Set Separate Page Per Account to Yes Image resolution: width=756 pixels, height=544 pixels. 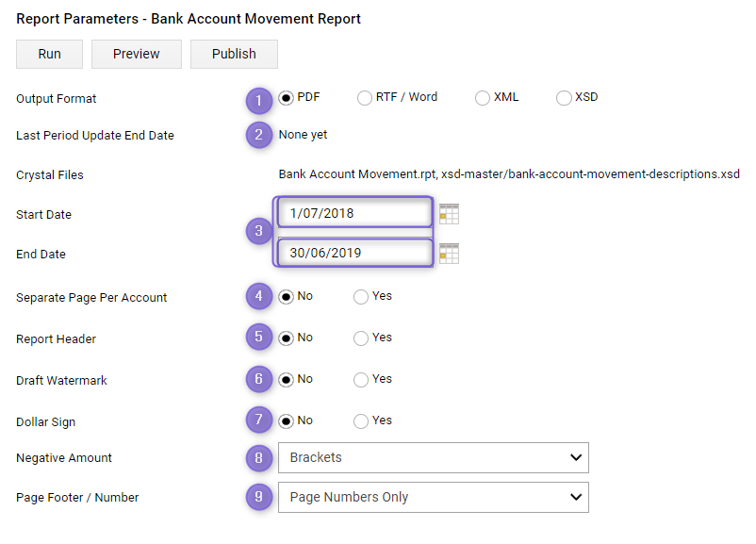[361, 297]
